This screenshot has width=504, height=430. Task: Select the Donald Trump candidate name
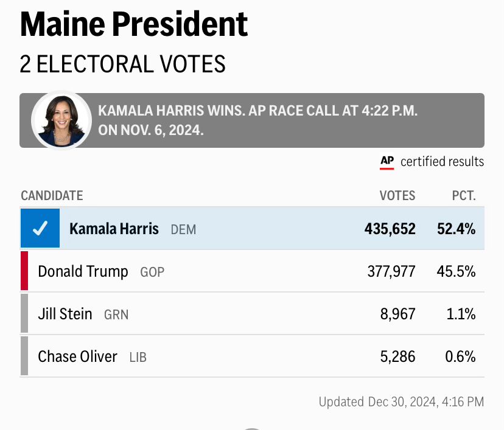coord(83,271)
